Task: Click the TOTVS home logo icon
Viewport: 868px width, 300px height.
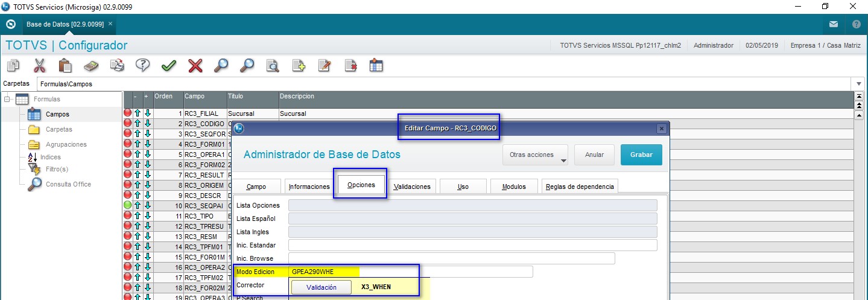Action: (10, 25)
